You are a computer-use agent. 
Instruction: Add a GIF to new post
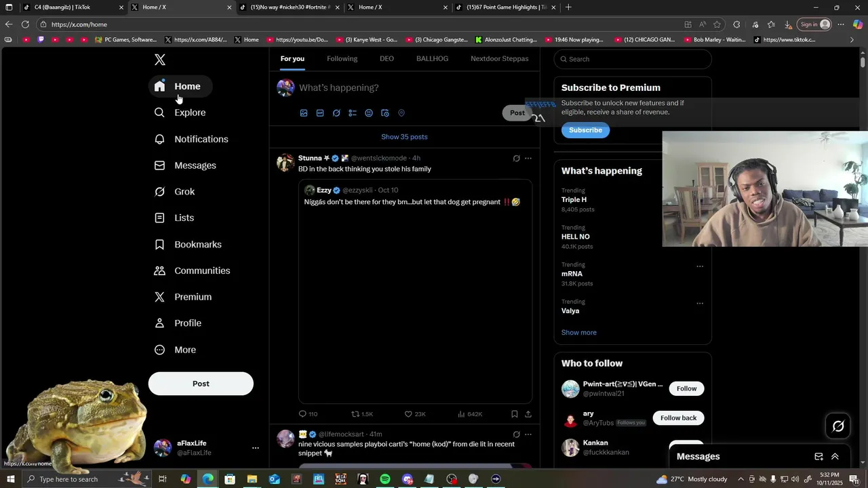[x=320, y=113]
